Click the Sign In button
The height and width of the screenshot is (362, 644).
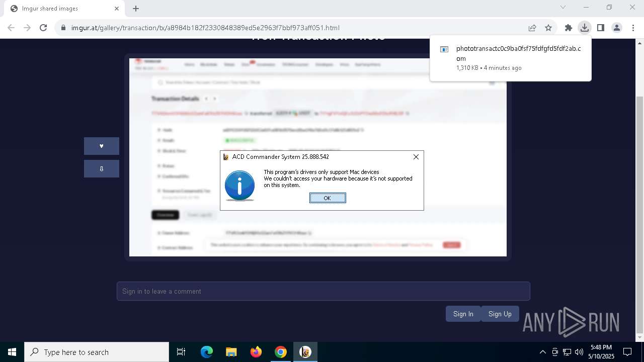pyautogui.click(x=463, y=314)
